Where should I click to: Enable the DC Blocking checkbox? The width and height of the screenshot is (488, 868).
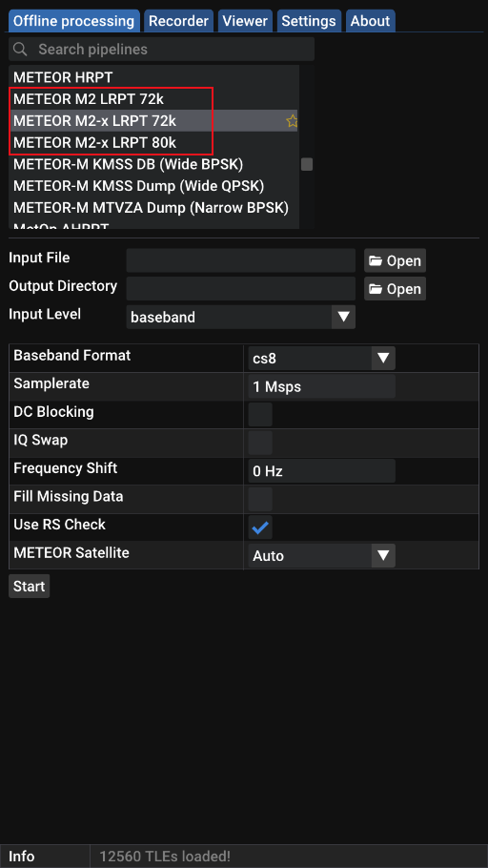[260, 414]
